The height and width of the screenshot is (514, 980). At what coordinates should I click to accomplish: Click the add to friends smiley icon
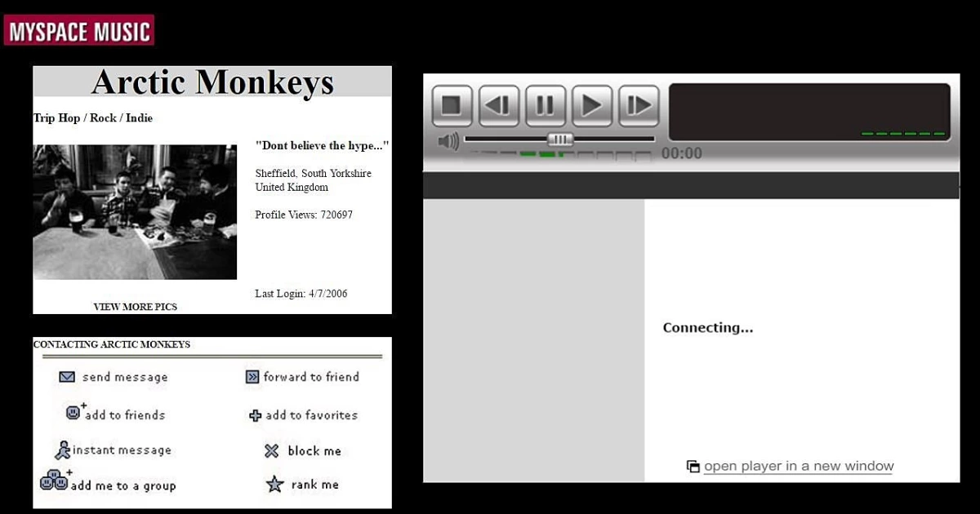click(x=73, y=413)
